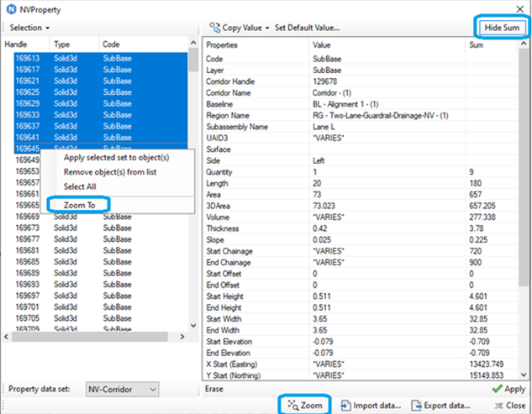Choose Zoom To in context menu
This screenshot has height=414, width=532.
coord(79,205)
